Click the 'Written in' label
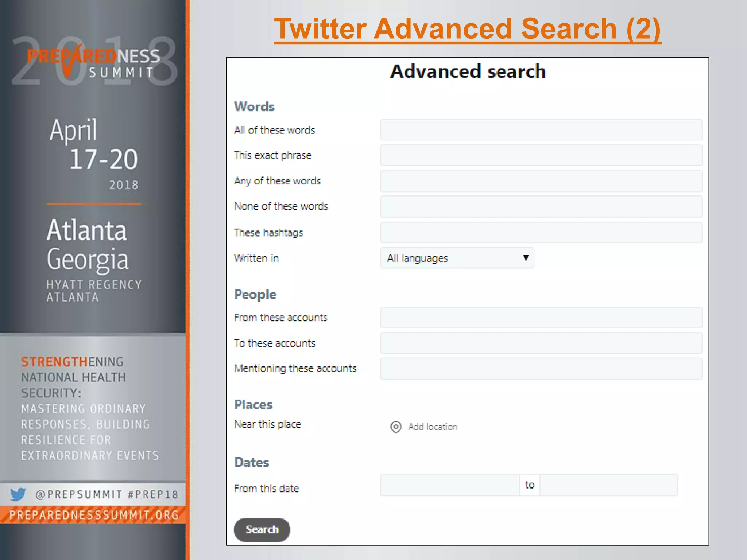 click(256, 258)
